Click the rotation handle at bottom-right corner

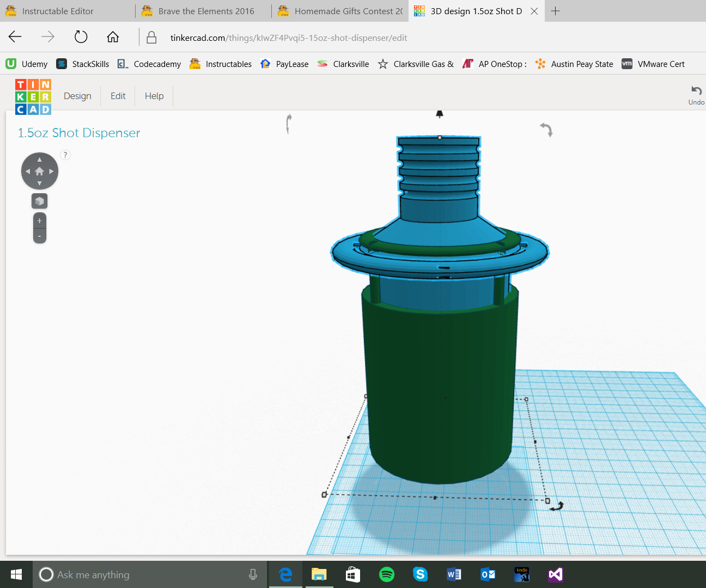(x=556, y=506)
